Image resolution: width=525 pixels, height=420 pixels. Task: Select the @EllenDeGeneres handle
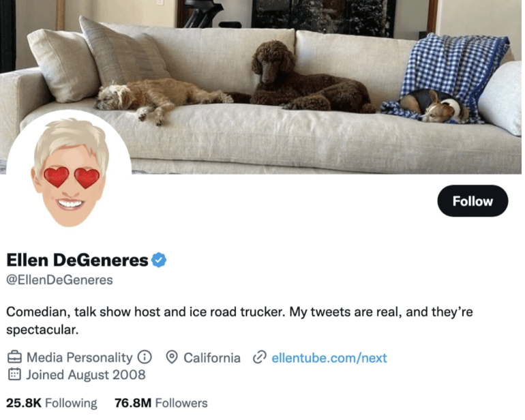(59, 280)
